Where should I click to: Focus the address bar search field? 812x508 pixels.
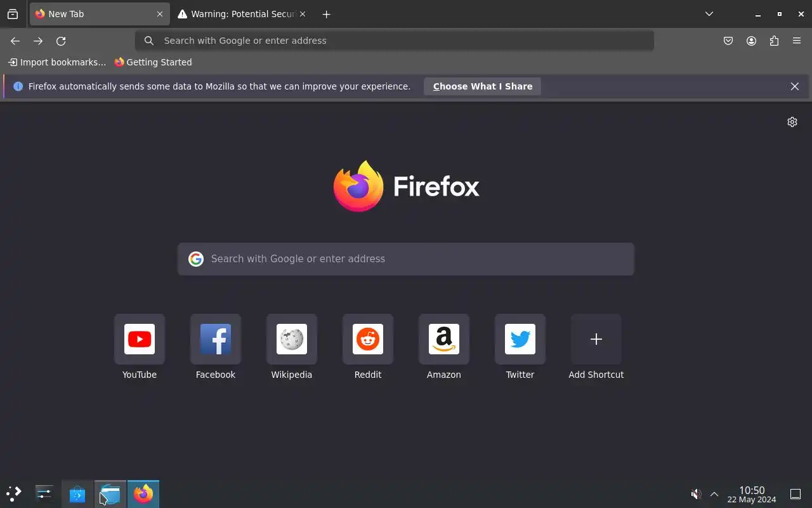[395, 41]
